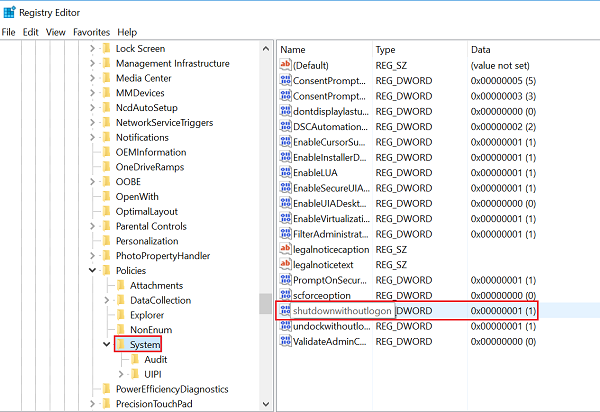This screenshot has width=600, height=412.
Task: Expand the Lock Screen key
Action: [x=92, y=49]
